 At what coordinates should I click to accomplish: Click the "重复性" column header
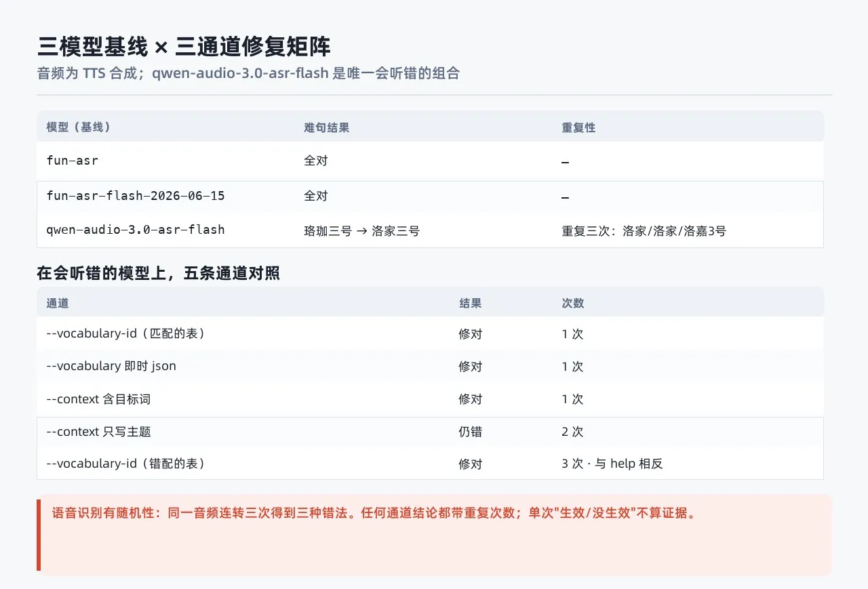click(578, 127)
